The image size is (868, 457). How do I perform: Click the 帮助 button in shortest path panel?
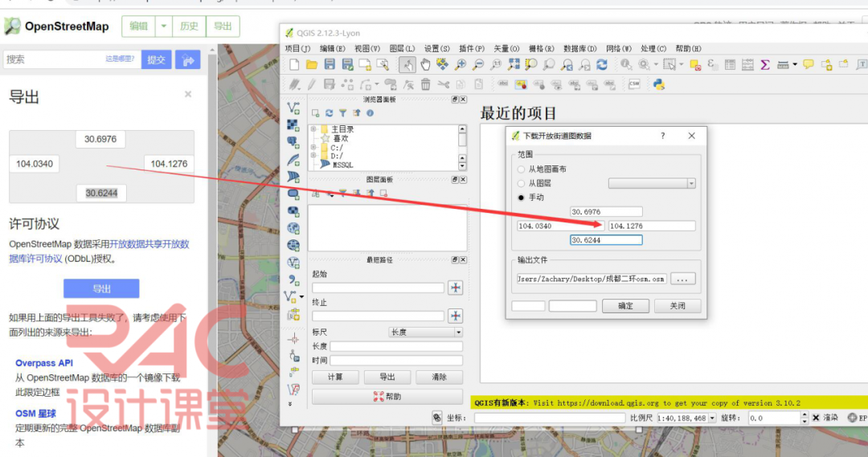[387, 397]
